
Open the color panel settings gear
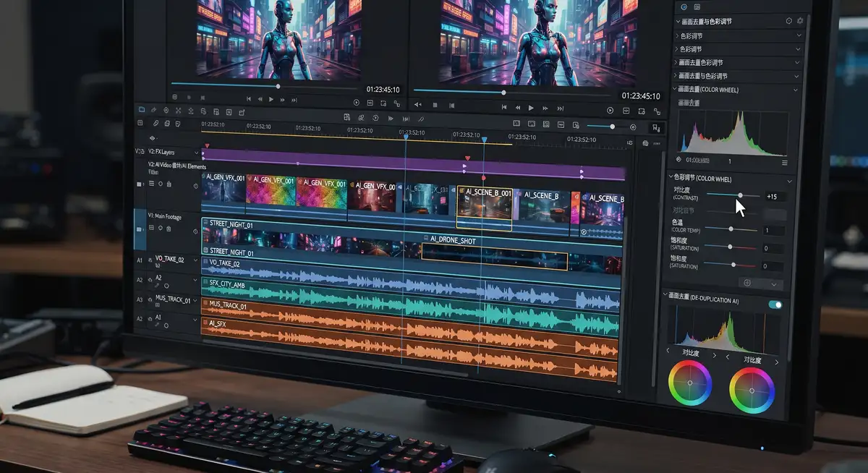click(800, 22)
